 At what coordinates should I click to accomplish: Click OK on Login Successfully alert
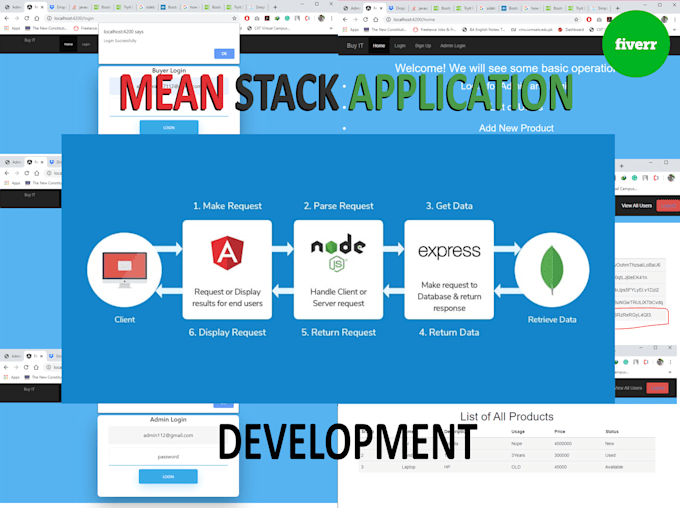[224, 54]
